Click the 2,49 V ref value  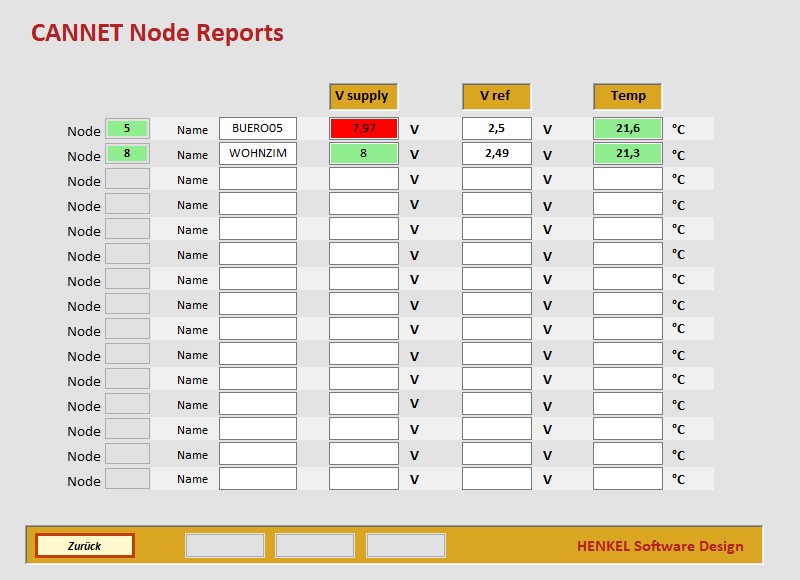(x=494, y=153)
